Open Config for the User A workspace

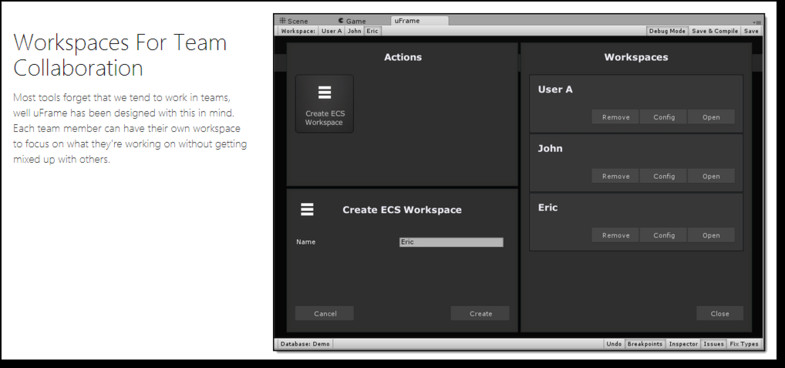pyautogui.click(x=664, y=117)
